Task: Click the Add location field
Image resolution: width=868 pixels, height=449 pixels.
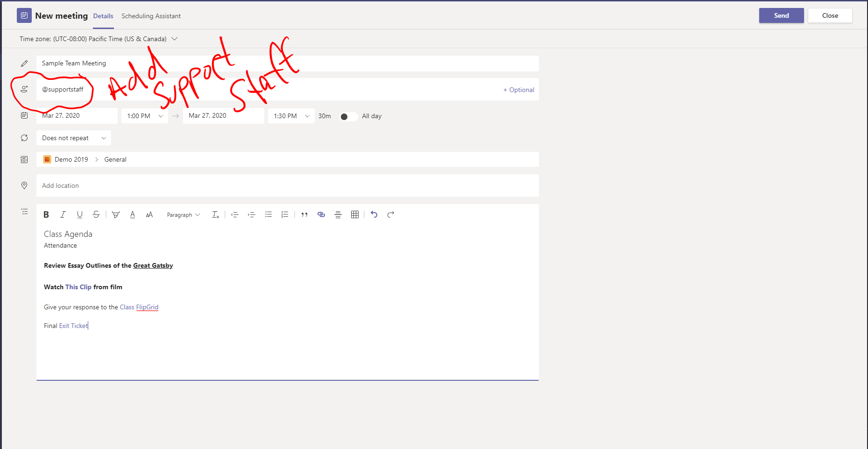Action: [x=187, y=185]
